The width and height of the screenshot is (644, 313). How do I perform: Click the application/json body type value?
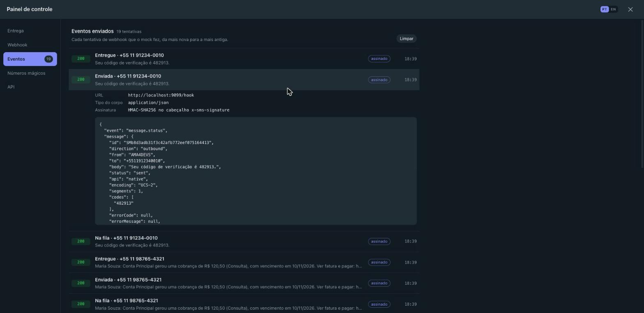(x=148, y=103)
